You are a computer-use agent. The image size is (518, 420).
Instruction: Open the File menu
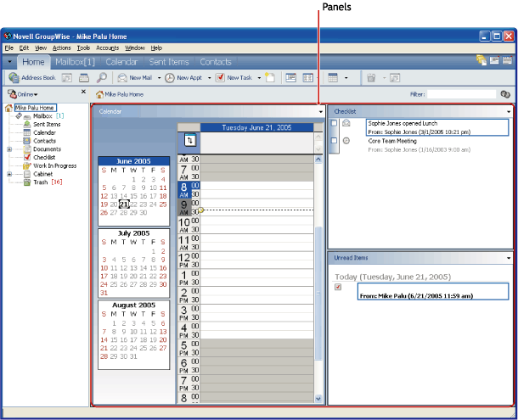pyautogui.click(x=9, y=48)
